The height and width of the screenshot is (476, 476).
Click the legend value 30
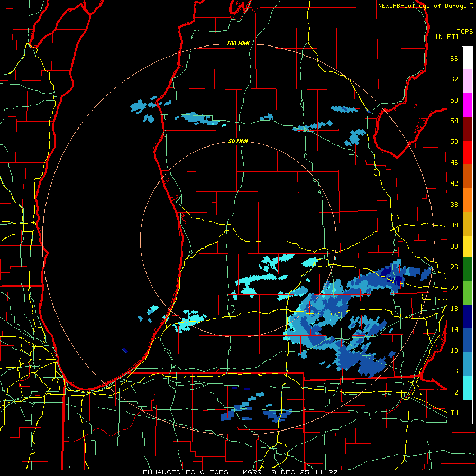pos(454,246)
